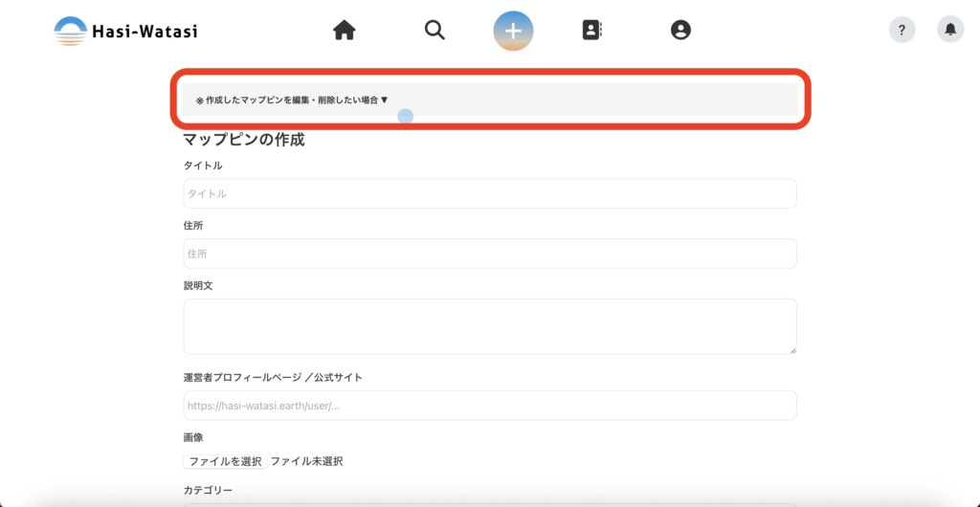Image resolution: width=980 pixels, height=507 pixels.
Task: Click the 画像 field label
Action: [193, 437]
